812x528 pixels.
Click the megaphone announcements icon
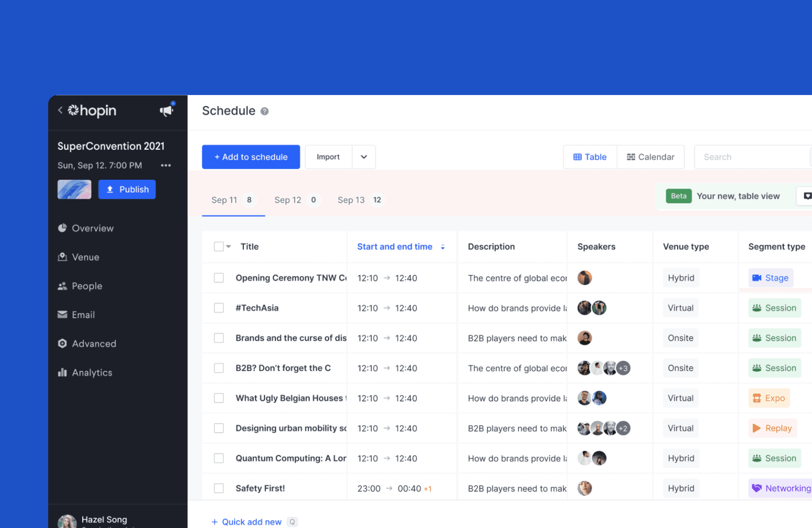(167, 110)
